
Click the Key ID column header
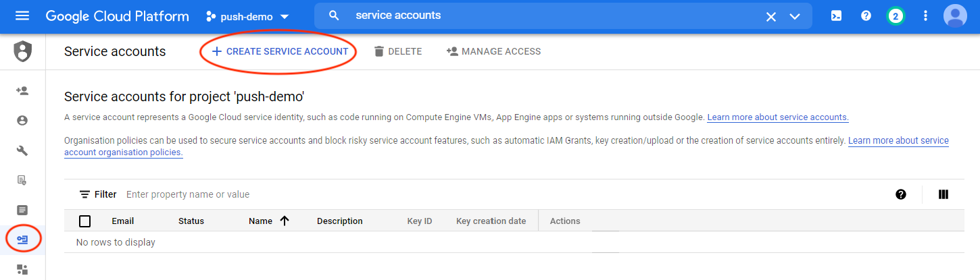(x=420, y=221)
